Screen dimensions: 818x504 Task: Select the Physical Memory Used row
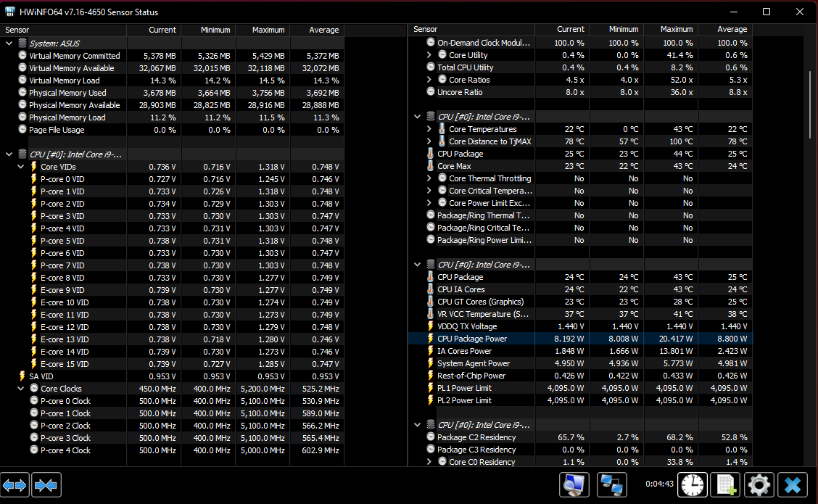pos(172,93)
